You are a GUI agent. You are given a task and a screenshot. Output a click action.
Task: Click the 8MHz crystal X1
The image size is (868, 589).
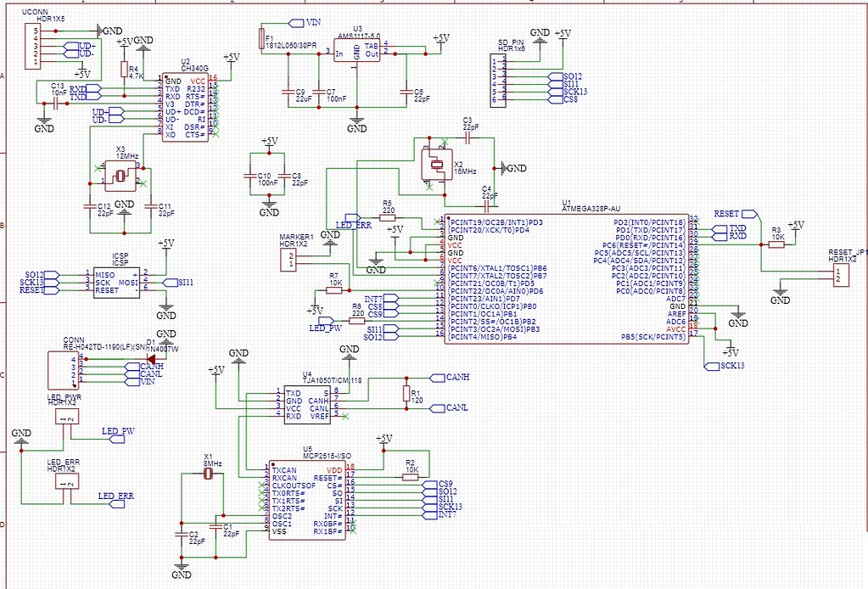pyautogui.click(x=207, y=471)
